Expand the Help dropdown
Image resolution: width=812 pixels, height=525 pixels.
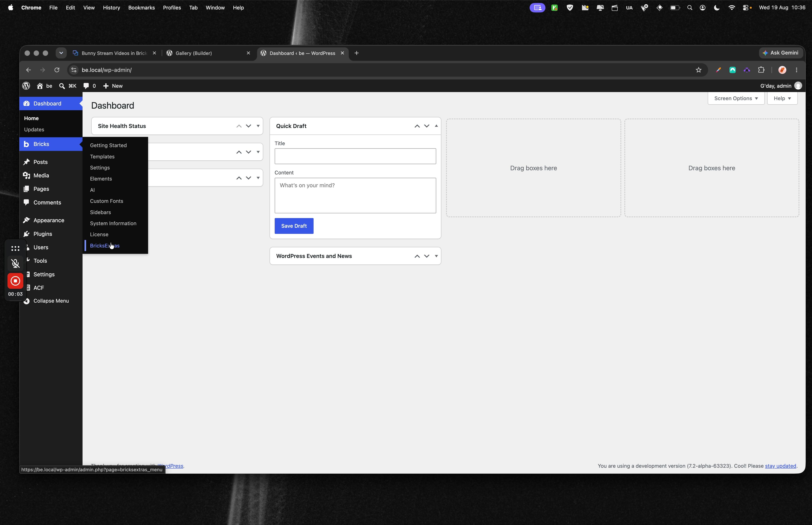tap(782, 98)
